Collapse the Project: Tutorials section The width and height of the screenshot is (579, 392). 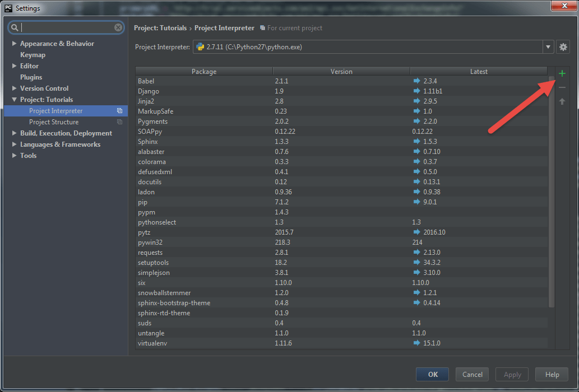[x=14, y=100]
